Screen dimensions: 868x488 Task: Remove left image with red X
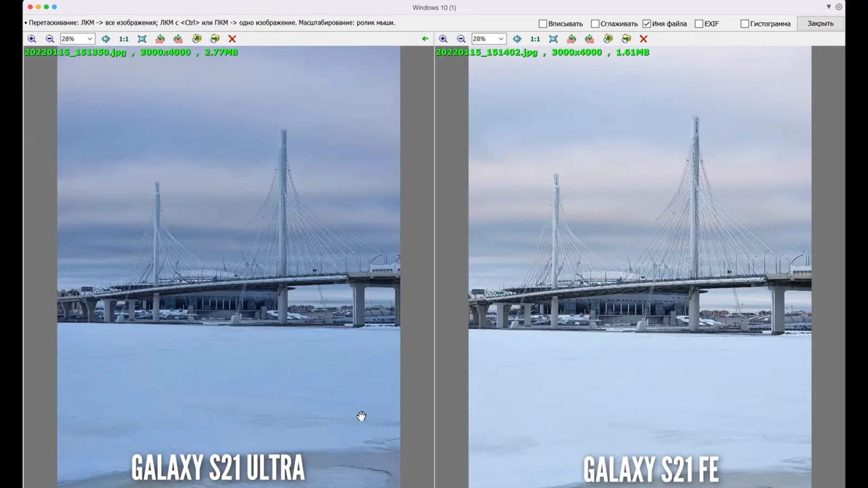coord(232,39)
